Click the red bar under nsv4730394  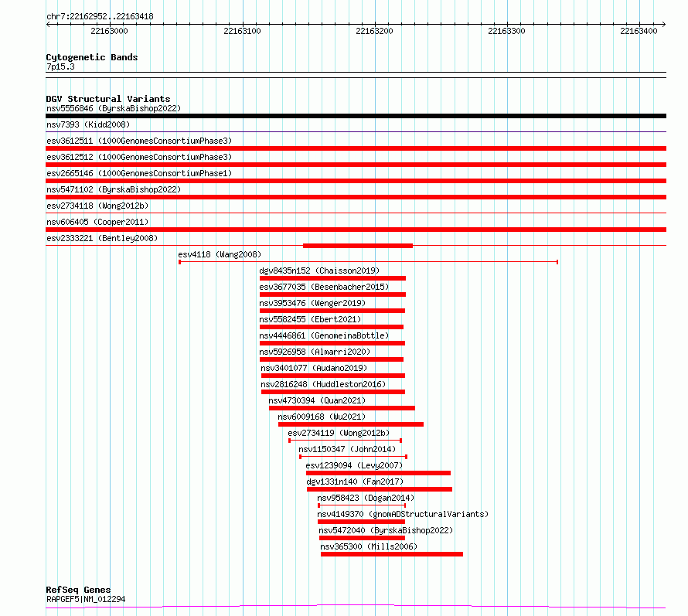(342, 408)
